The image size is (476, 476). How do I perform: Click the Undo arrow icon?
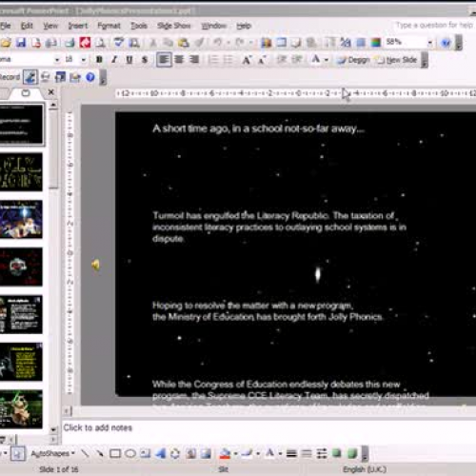[218, 43]
